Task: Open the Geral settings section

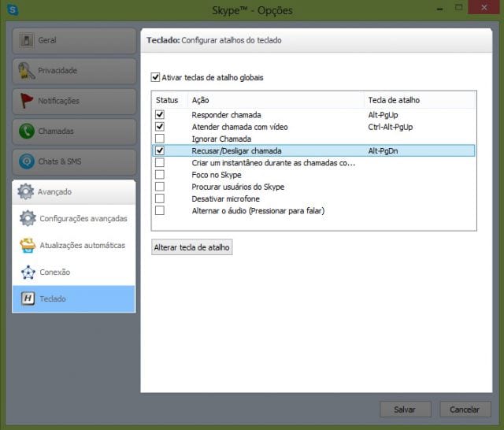Action: 74,40
